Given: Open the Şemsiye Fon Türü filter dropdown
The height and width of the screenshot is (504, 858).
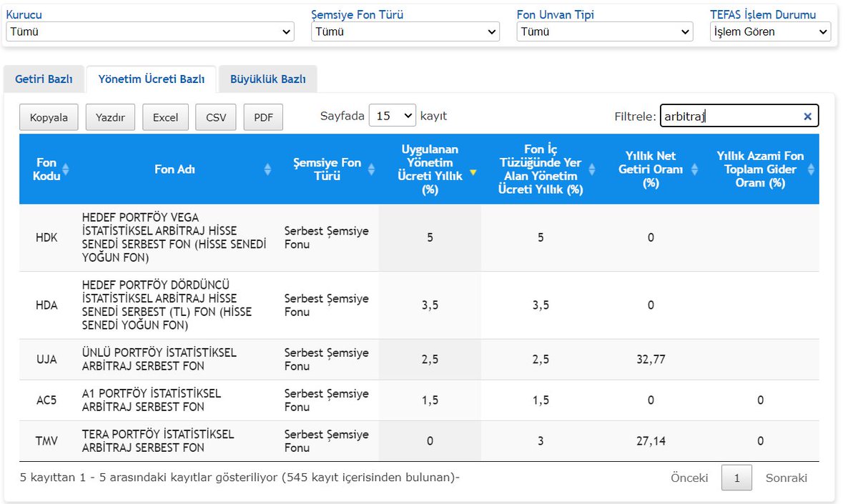Looking at the screenshot, I should point(405,31).
